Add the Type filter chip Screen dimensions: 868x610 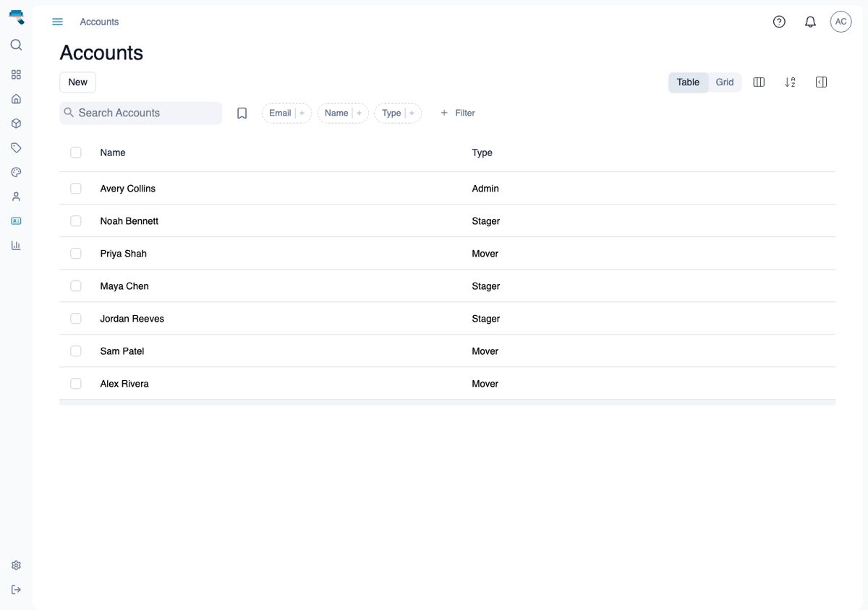(398, 113)
